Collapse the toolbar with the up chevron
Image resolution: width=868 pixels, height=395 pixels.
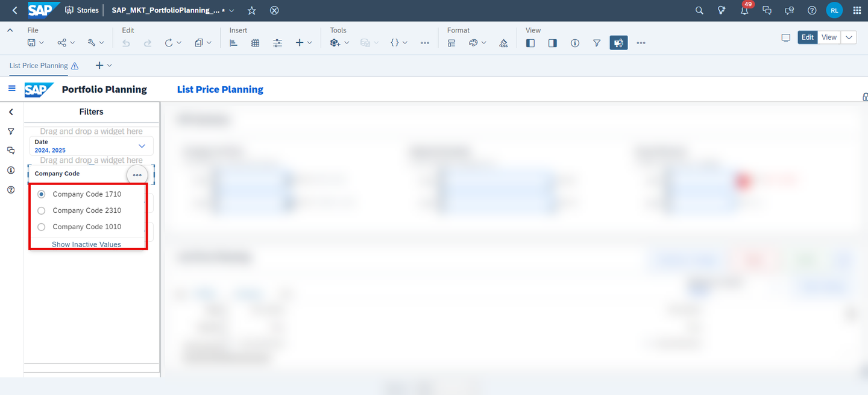coord(10,30)
